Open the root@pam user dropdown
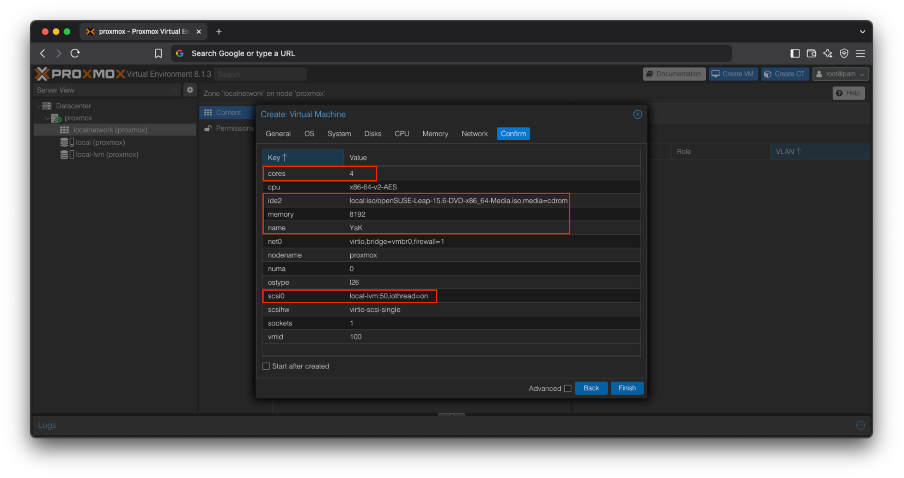Image resolution: width=904 pixels, height=478 pixels. pos(840,74)
